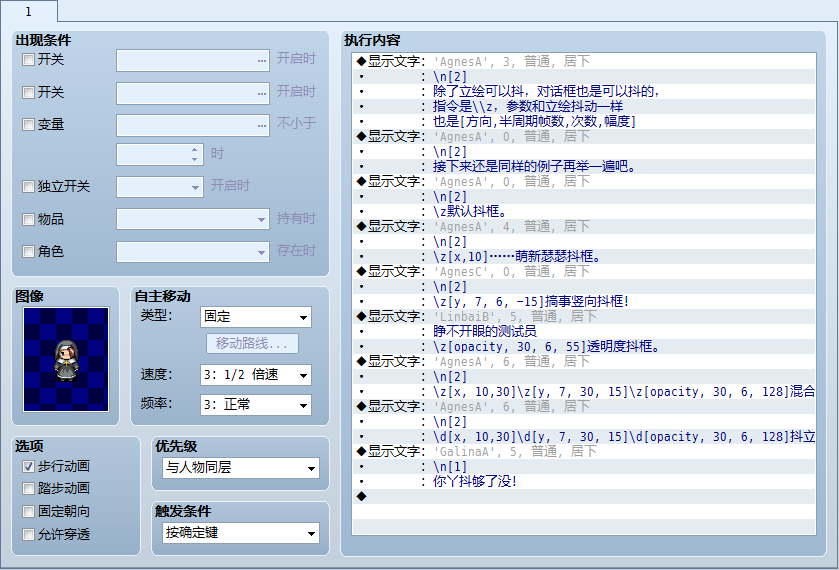Toggle the 变量 condition checkbox
839x570 pixels.
28,125
